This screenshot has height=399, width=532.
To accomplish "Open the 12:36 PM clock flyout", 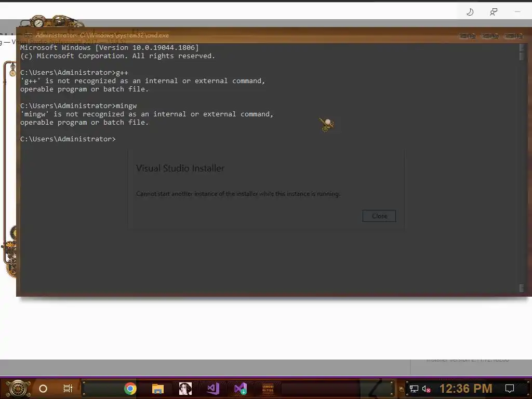I will click(x=465, y=389).
